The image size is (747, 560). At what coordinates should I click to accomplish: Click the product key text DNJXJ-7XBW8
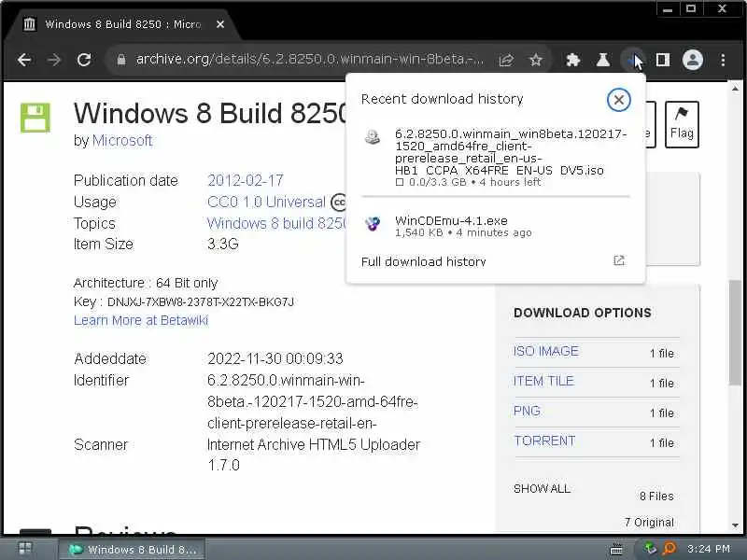coord(201,301)
